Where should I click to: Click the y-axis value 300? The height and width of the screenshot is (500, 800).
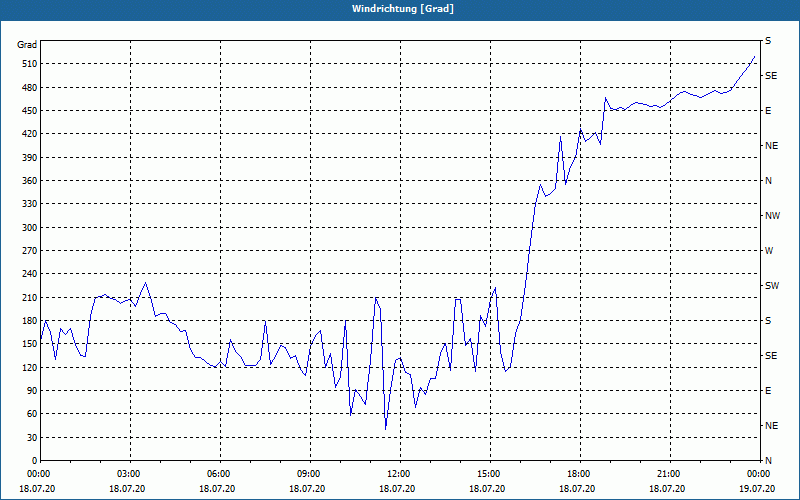(29, 228)
